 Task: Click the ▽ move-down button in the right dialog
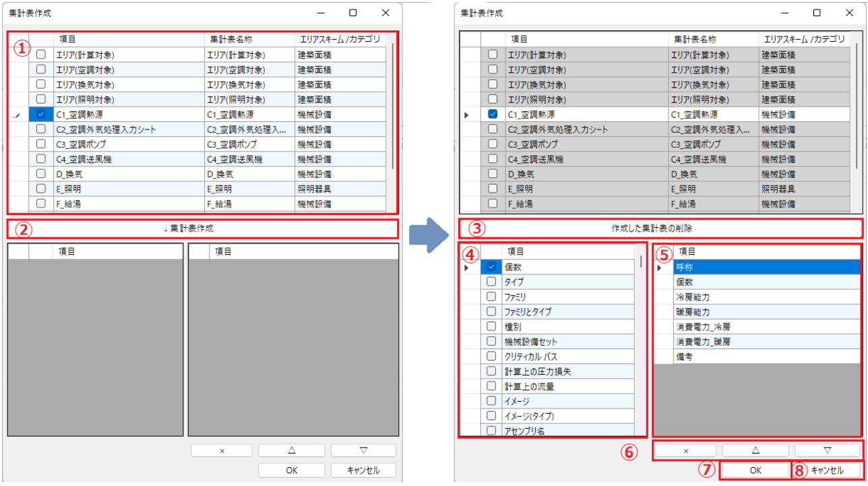point(827,450)
